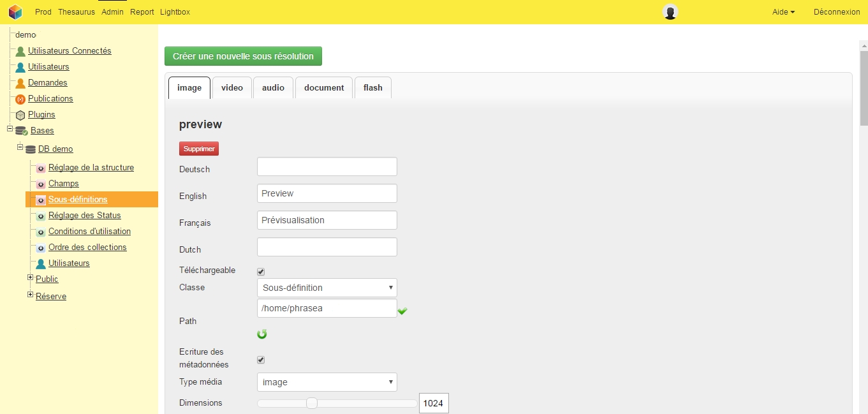Click the green check icon beside the Path field
Screen dimensions: 868x414
[x=404, y=311]
